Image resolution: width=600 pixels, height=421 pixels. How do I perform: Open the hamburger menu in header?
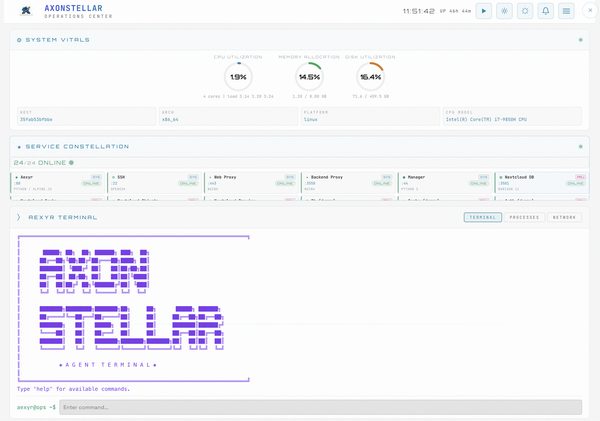click(566, 11)
